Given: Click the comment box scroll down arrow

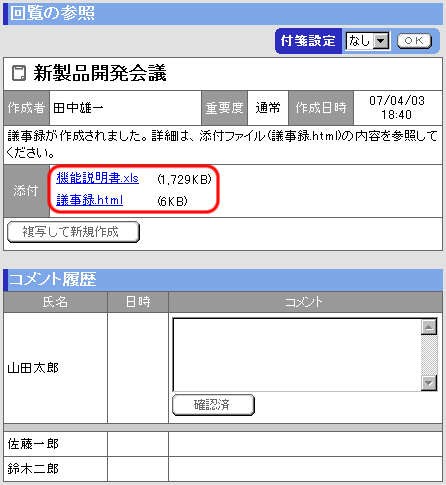Looking at the screenshot, I should (429, 383).
